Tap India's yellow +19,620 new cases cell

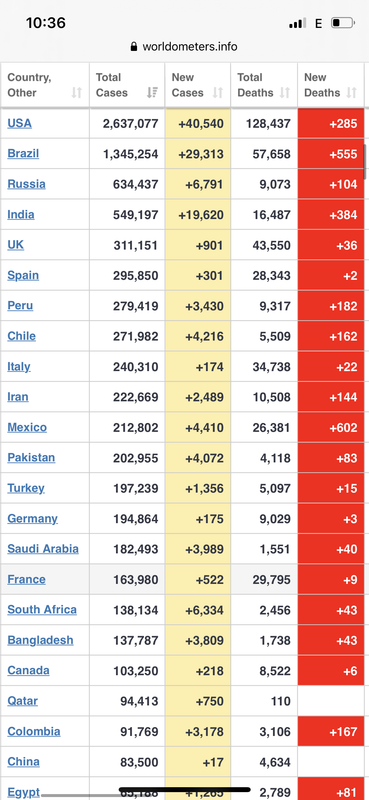tap(198, 215)
